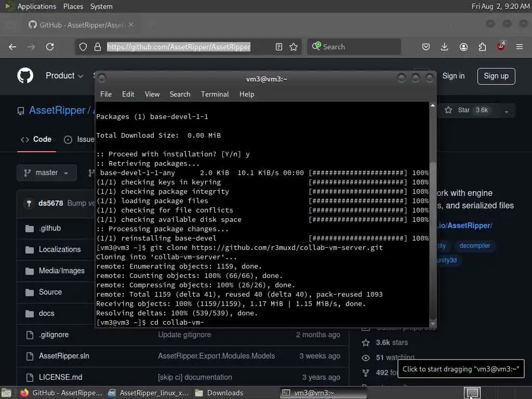Open the LICENSE.md file

(x=60, y=377)
